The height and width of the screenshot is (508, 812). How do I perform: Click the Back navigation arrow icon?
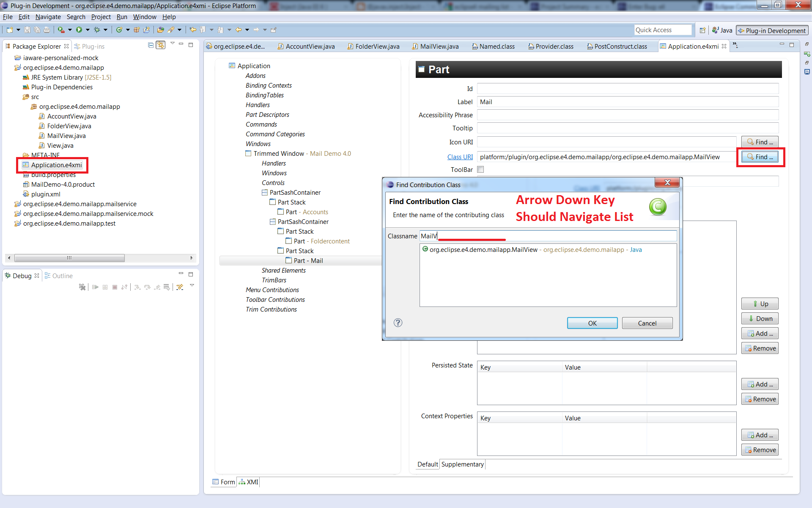tap(239, 30)
